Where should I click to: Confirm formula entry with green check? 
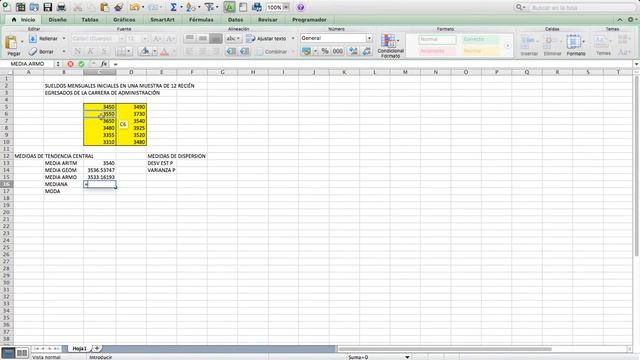[x=81, y=64]
